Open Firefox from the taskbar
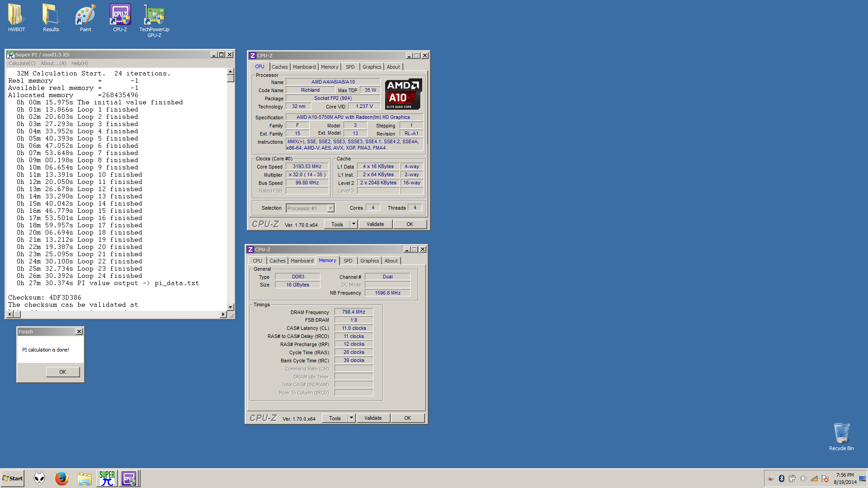 [x=62, y=478]
